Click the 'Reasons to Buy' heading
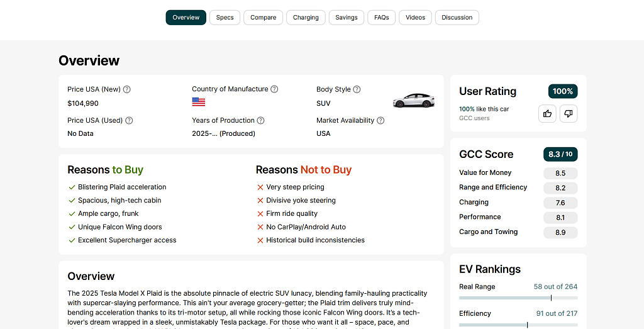 pos(106,170)
